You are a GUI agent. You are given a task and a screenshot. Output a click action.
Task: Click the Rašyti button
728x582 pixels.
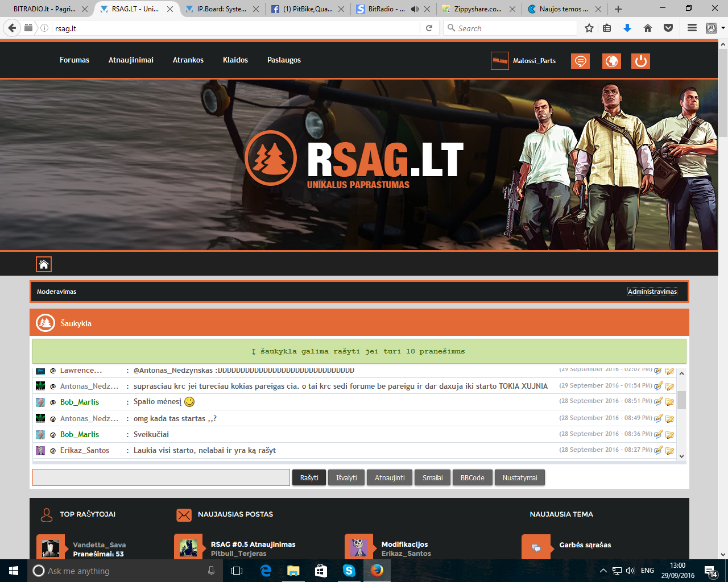click(x=309, y=477)
